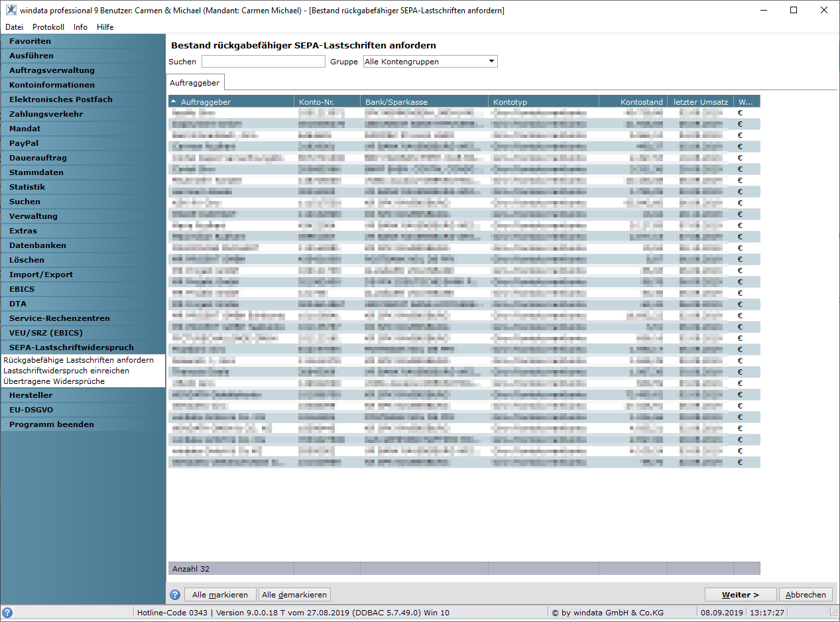
Task: Cancel with the Abbrechen button
Action: [806, 595]
